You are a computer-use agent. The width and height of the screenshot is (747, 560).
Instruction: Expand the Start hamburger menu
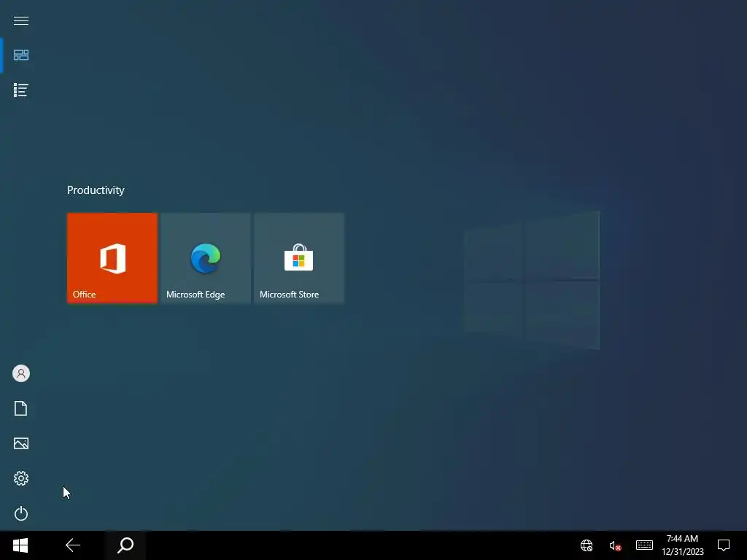click(21, 20)
